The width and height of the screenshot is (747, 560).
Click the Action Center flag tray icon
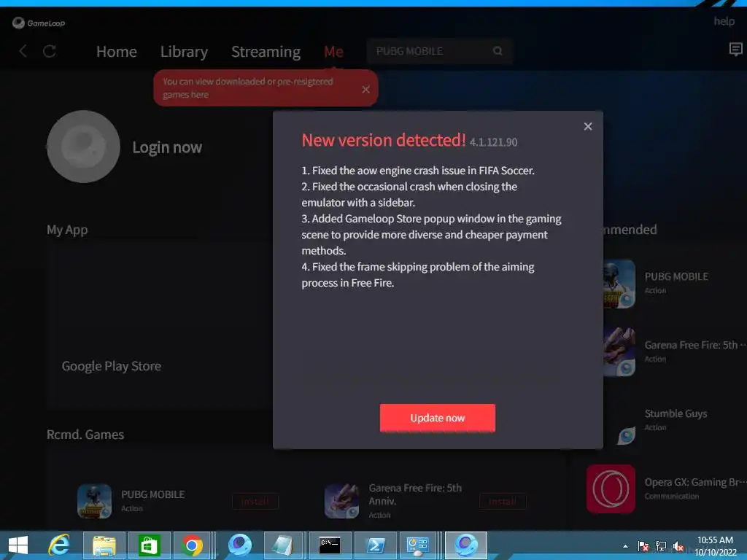(643, 546)
